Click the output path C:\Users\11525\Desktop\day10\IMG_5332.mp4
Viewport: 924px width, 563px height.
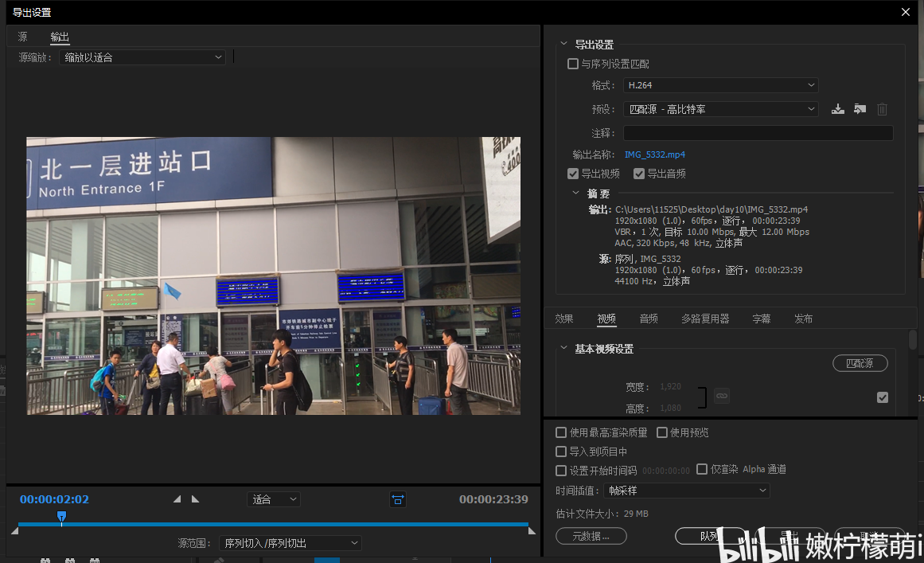click(712, 209)
